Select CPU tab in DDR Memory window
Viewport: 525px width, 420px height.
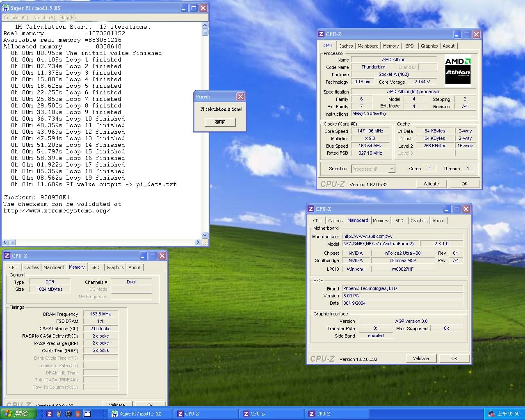(x=13, y=267)
